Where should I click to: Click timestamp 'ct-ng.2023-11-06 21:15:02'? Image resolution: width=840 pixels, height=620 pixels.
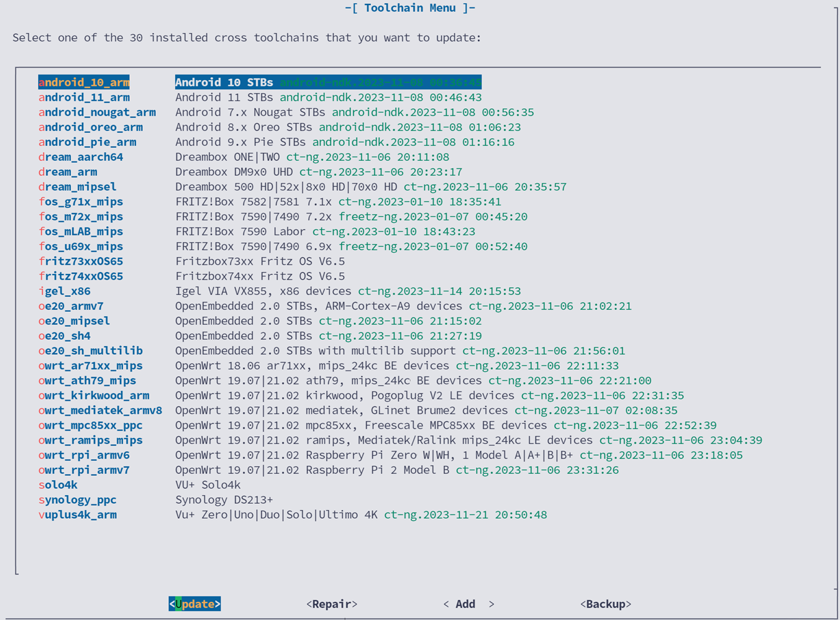(x=400, y=321)
